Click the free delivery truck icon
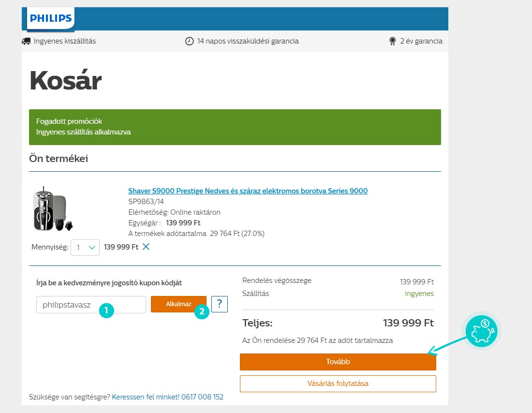 point(26,42)
